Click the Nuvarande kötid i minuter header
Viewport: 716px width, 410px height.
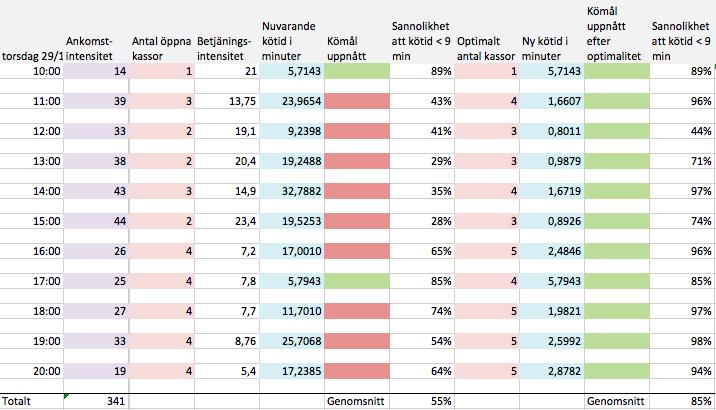click(x=289, y=41)
